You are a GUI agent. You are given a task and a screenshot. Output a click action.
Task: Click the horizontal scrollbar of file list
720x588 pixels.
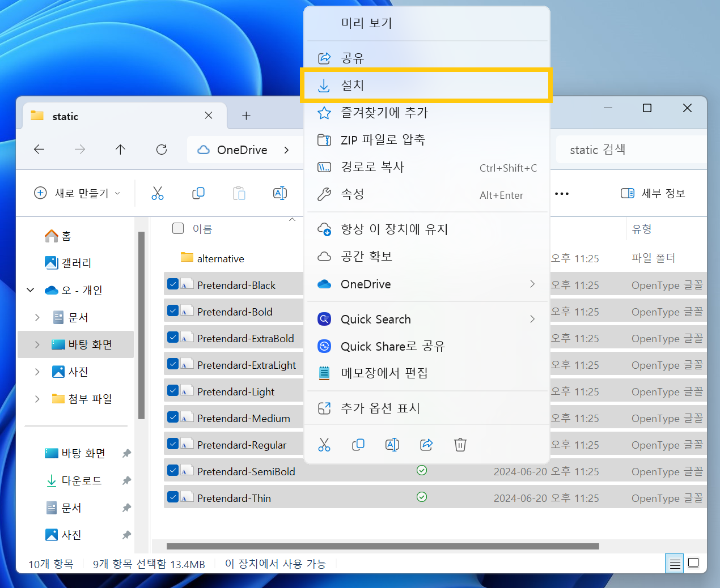tap(383, 547)
